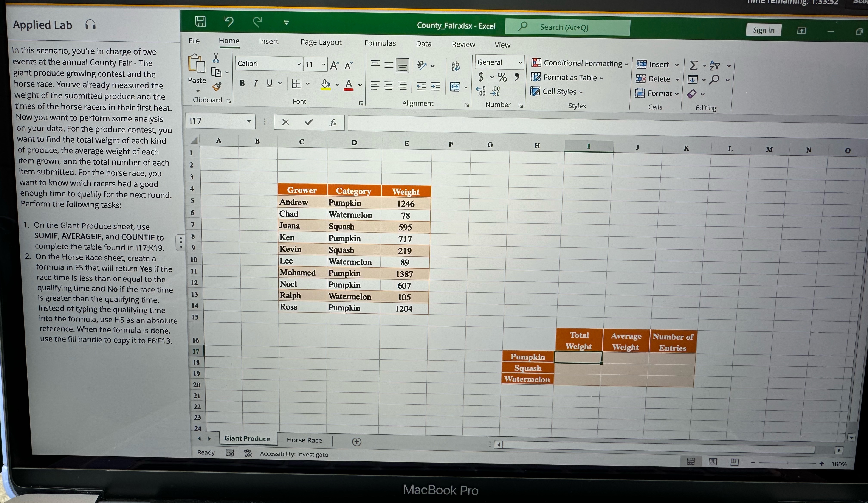Click the Save icon in title bar
Image resolution: width=868 pixels, height=503 pixels.
tap(200, 21)
